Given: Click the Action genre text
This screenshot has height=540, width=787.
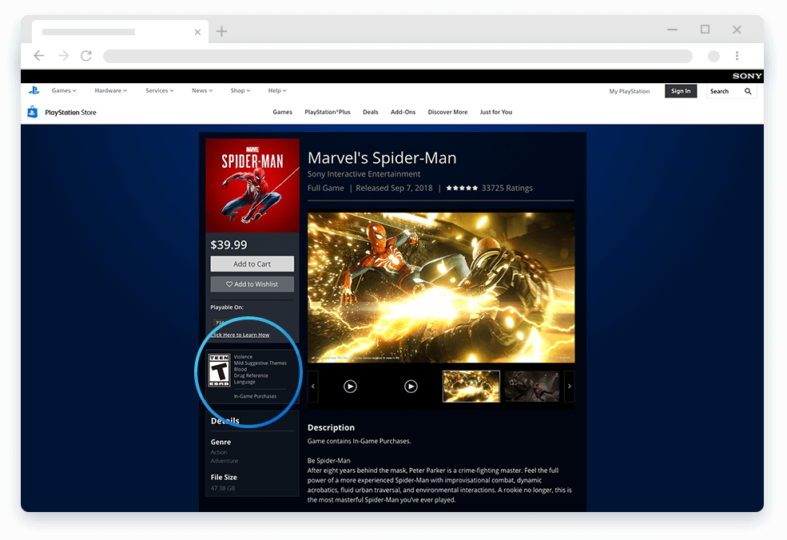Looking at the screenshot, I should (x=219, y=452).
